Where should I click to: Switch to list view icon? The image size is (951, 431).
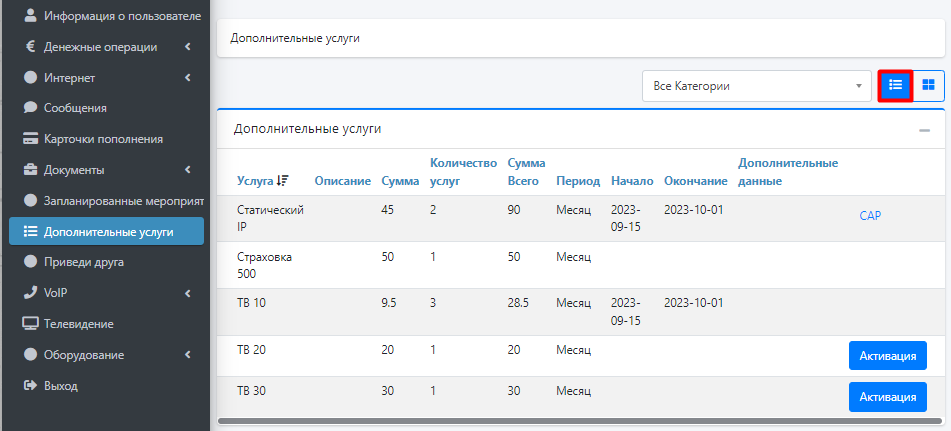pos(895,86)
